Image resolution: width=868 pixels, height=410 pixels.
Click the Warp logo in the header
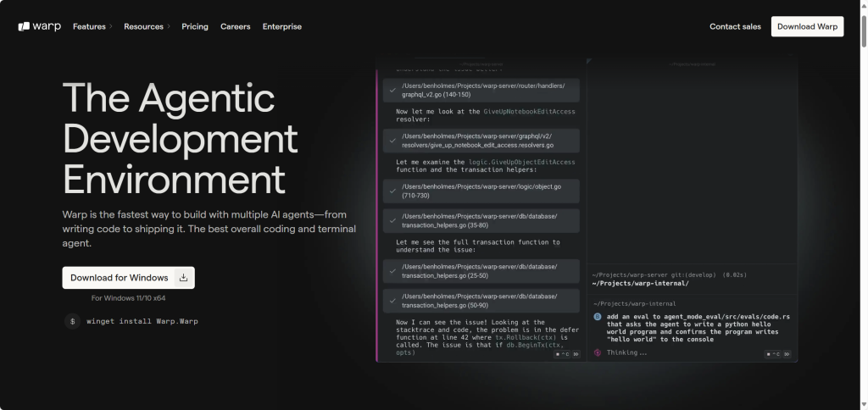39,26
